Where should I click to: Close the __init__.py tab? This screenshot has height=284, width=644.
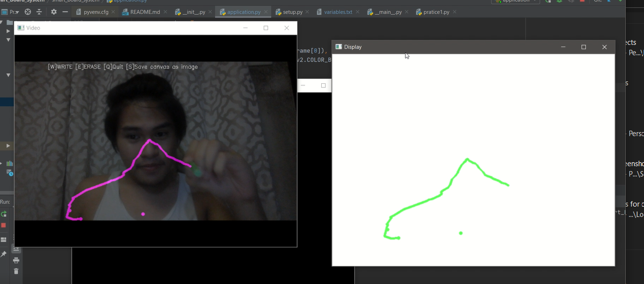coord(210,12)
